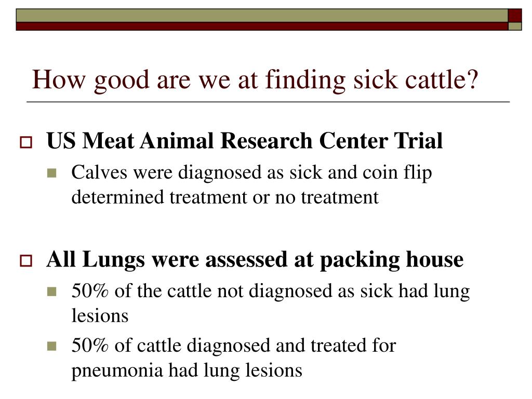Image resolution: width=532 pixels, height=399 pixels.
Task: Click the hollow square bullet before All Lungs
Action: [x=26, y=261]
